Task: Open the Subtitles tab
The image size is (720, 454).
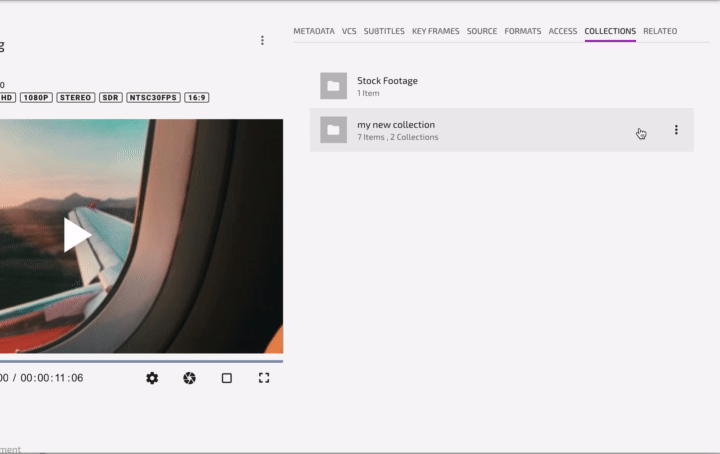Action: pyautogui.click(x=384, y=31)
